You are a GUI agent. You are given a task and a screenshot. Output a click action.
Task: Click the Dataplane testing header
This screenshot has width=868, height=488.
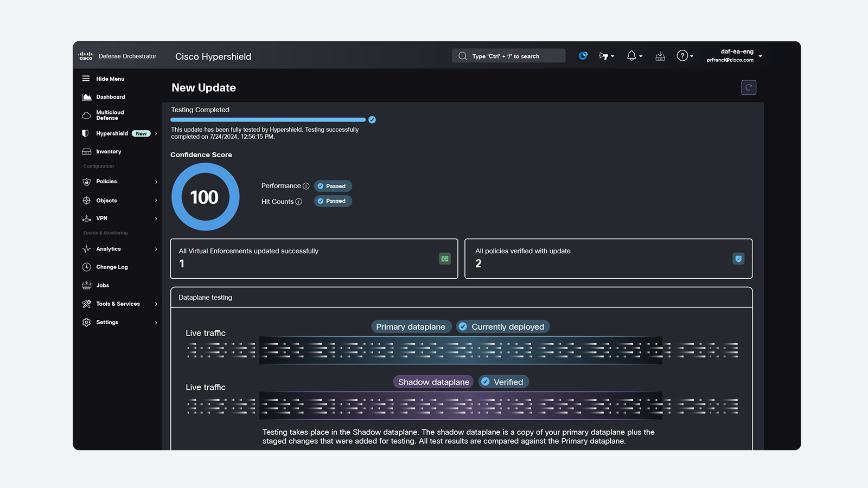point(462,297)
